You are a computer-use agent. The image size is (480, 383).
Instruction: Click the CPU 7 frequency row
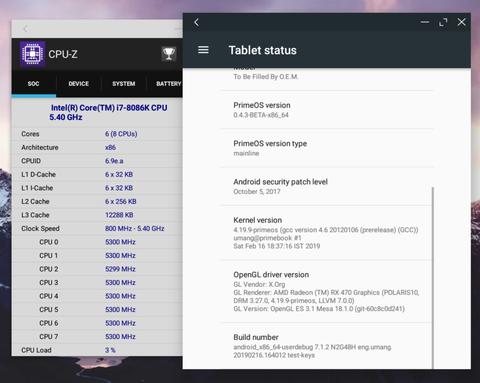pyautogui.click(x=97, y=337)
